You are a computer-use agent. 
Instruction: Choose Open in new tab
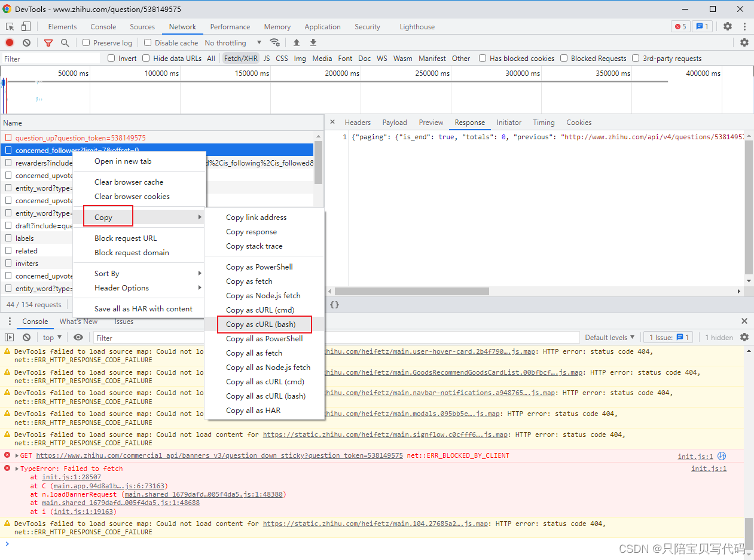139,161
